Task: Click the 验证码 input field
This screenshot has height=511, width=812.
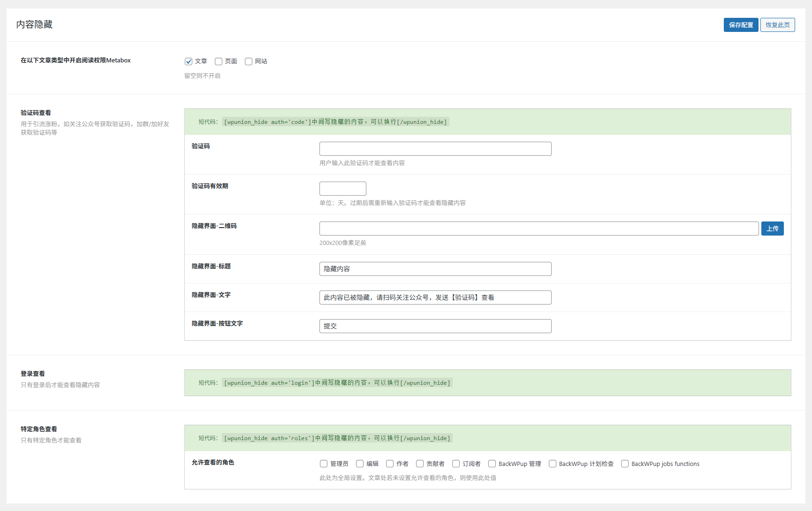Action: pyautogui.click(x=435, y=148)
